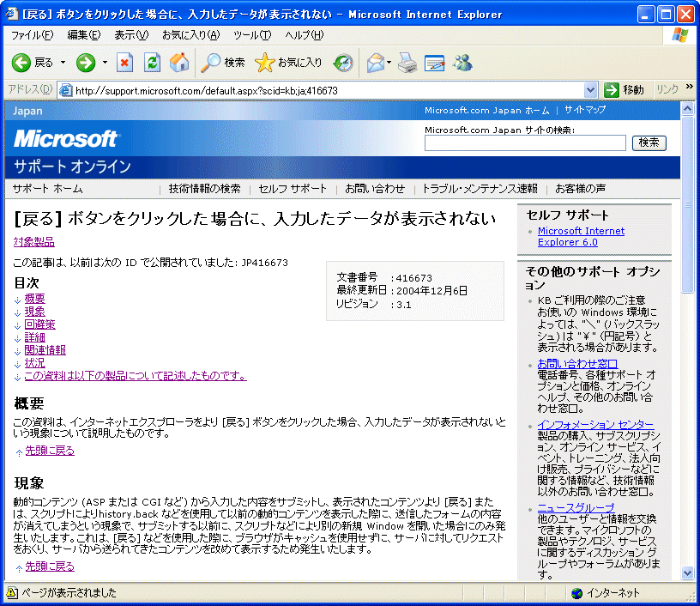
Task: Expand the リンク toolbar chevron
Action: coord(690,87)
